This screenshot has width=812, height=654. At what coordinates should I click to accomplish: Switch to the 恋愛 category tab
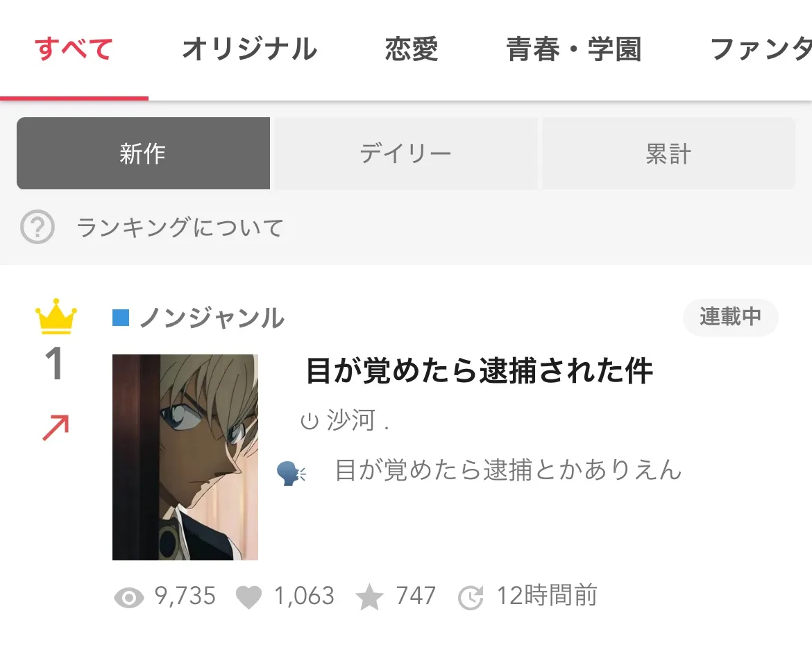pos(412,49)
